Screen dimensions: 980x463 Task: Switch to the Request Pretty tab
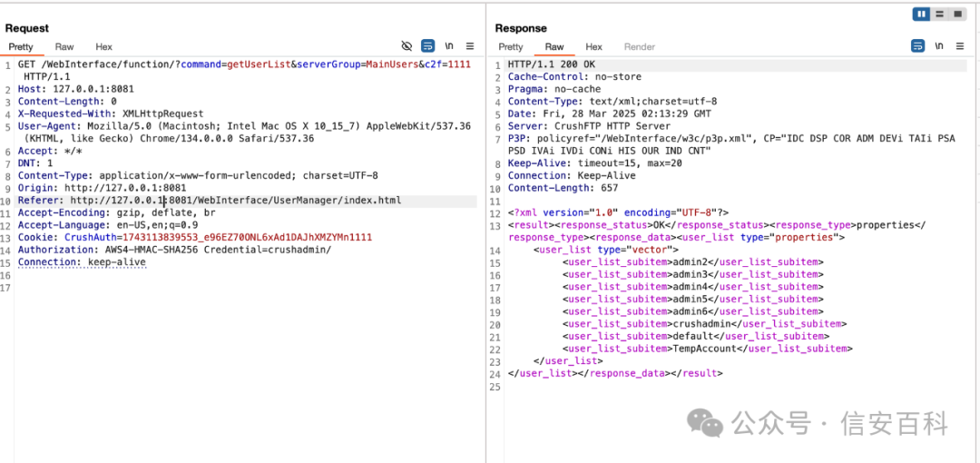pyautogui.click(x=21, y=47)
